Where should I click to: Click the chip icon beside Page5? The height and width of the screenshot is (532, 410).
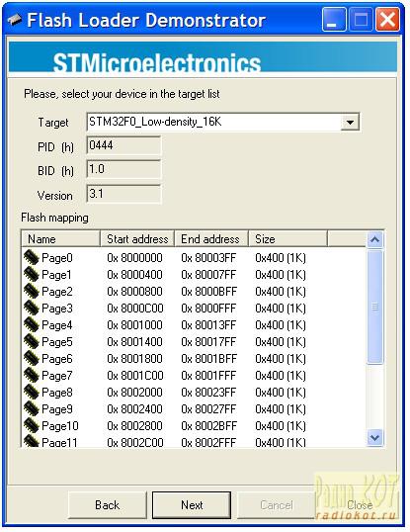click(x=32, y=341)
